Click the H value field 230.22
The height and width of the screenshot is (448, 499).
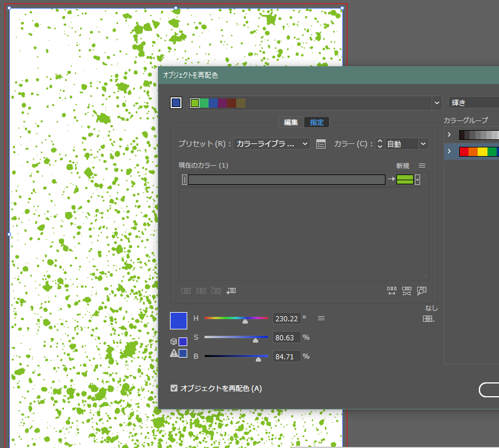point(287,318)
